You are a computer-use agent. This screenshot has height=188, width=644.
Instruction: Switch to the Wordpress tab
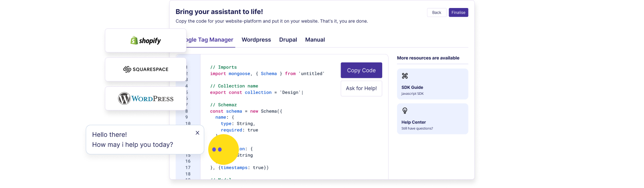pos(256,40)
